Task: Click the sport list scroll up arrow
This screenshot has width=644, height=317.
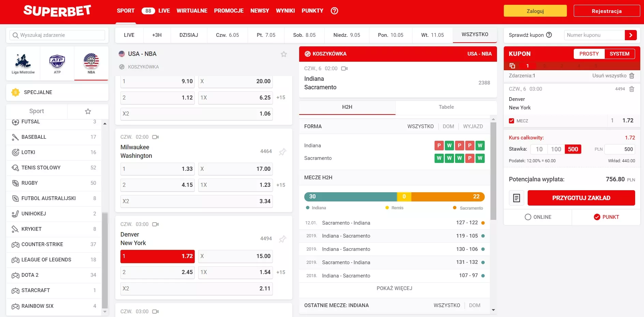Action: tap(105, 124)
